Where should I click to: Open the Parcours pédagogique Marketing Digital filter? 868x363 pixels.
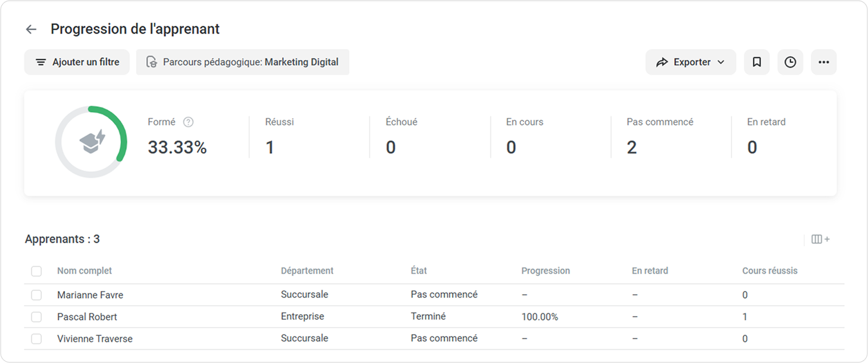tap(243, 62)
